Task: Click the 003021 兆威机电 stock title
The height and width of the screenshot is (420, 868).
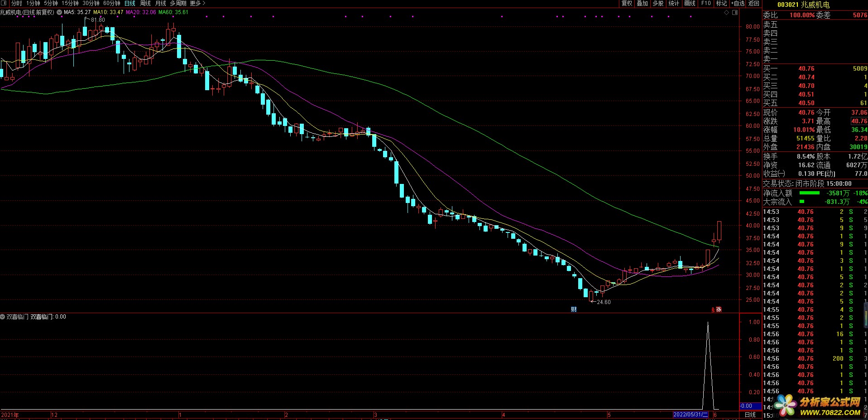Action: coord(804,5)
